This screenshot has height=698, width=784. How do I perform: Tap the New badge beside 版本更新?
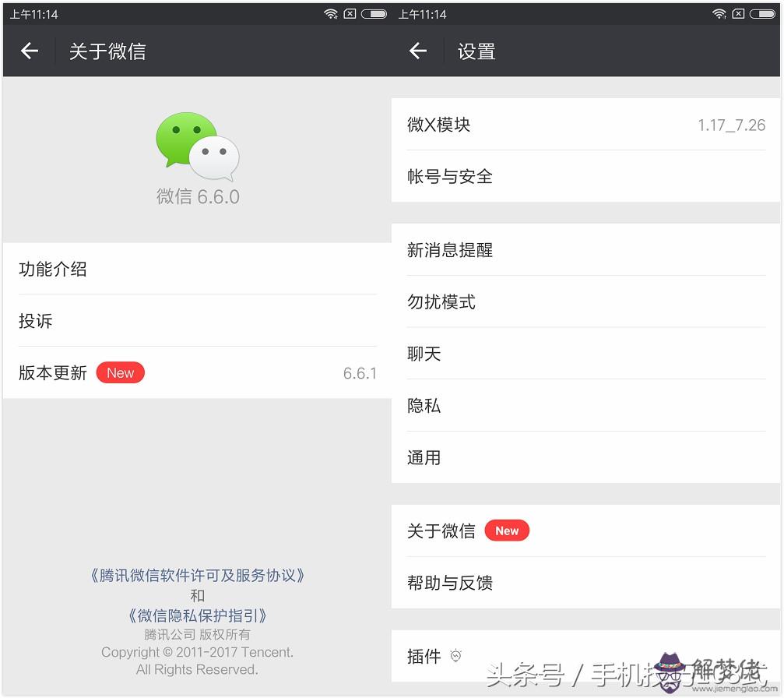coord(120,373)
